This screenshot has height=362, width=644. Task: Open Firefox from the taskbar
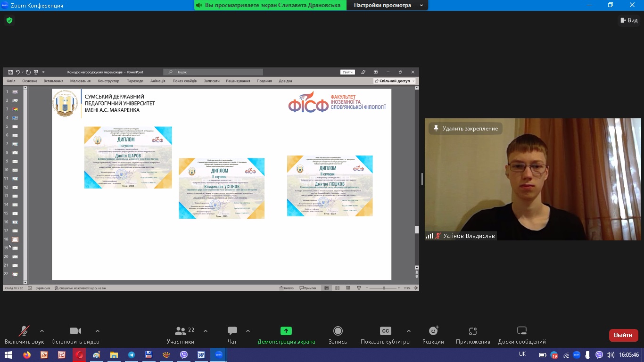click(26, 355)
